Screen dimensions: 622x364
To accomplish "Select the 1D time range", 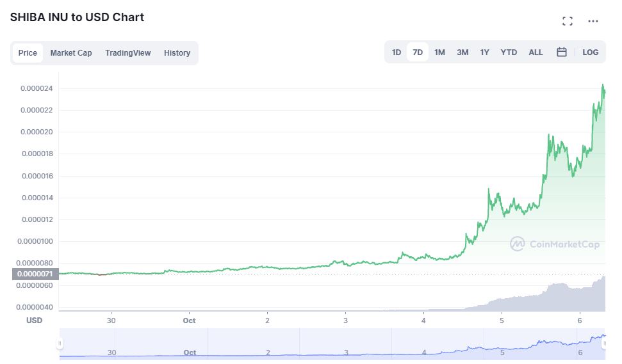I will click(397, 52).
